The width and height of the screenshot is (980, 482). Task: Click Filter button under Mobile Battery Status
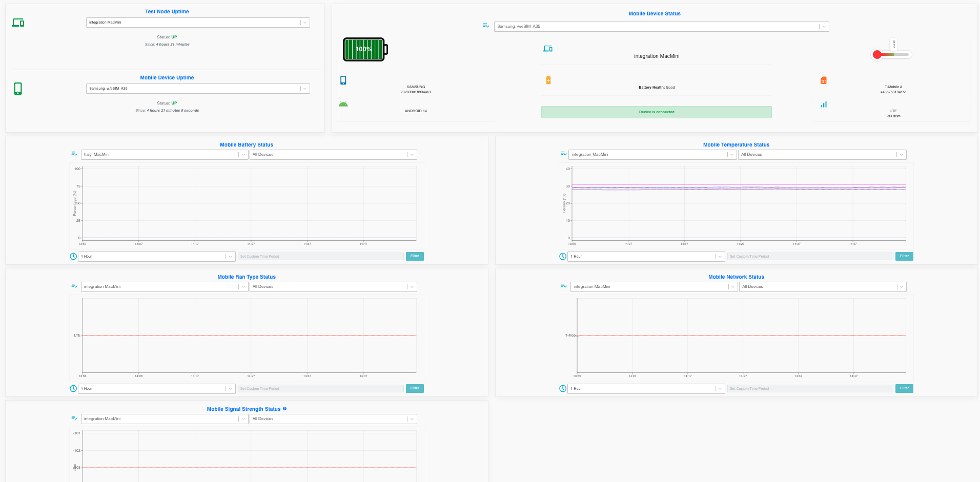click(415, 256)
